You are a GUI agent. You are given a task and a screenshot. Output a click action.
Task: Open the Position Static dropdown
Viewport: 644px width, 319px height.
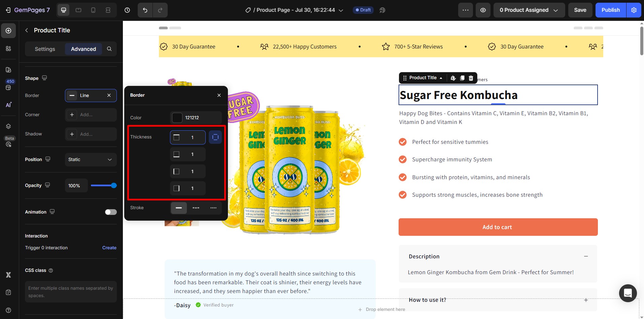click(91, 159)
